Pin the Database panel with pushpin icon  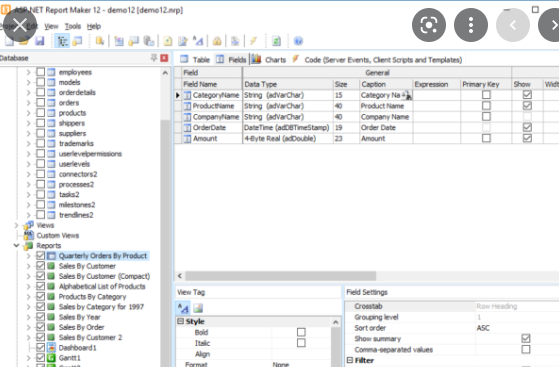click(154, 58)
